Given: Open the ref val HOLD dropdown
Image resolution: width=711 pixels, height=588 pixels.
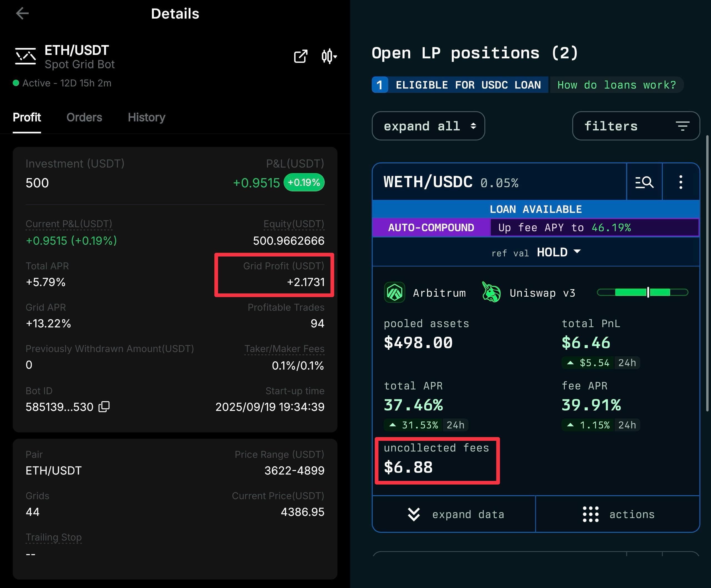Looking at the screenshot, I should click(559, 253).
